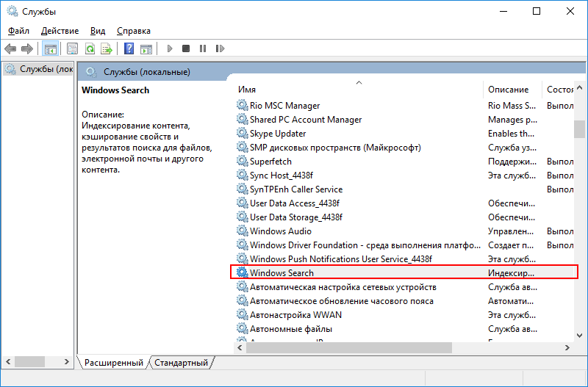Select the Windows Audio service row
This screenshot has height=387, width=588.
(x=404, y=231)
